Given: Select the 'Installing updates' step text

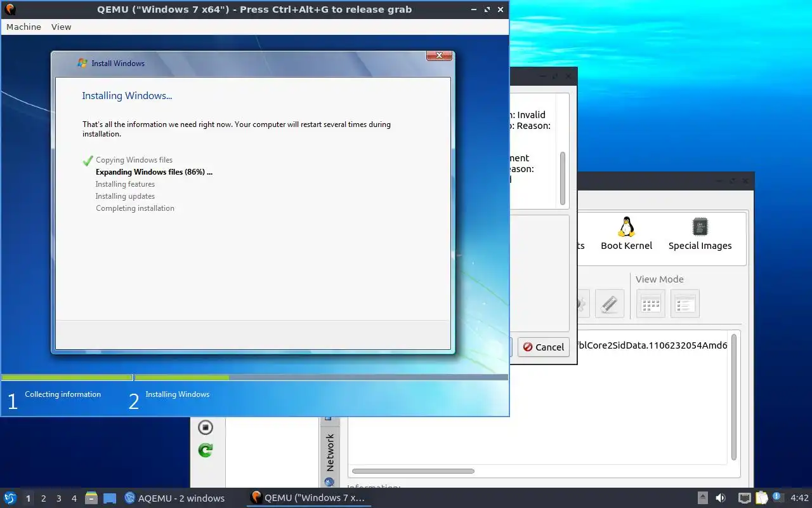Looking at the screenshot, I should coord(125,196).
